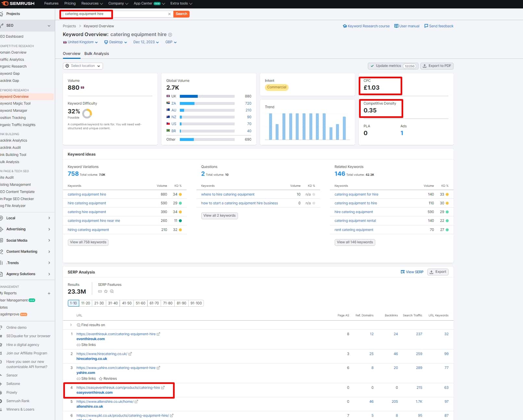Image resolution: width=523 pixels, height=420 pixels.
Task: Open the Pricing page
Action: (x=70, y=4)
